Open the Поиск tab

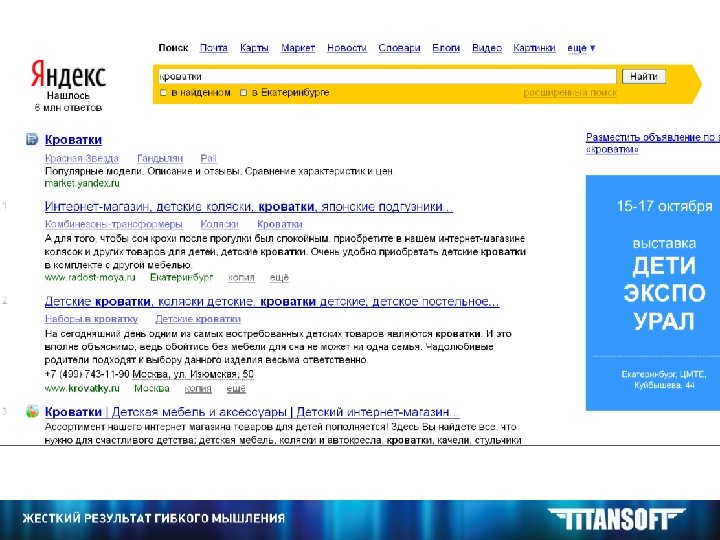(x=173, y=48)
